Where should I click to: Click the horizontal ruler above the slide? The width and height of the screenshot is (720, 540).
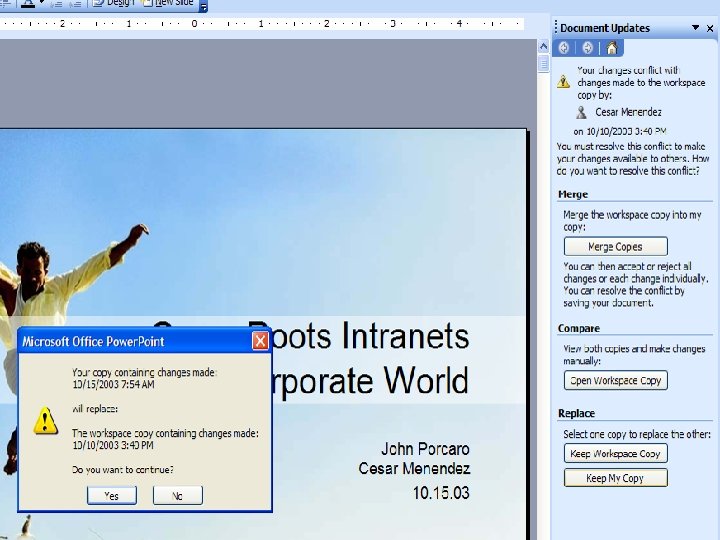pos(262,24)
